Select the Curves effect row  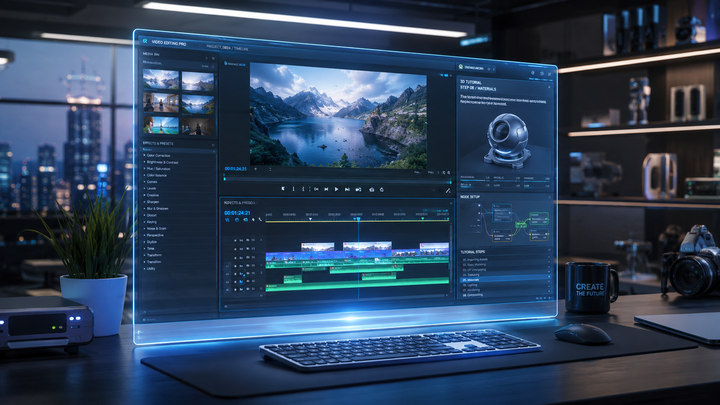[x=179, y=182]
